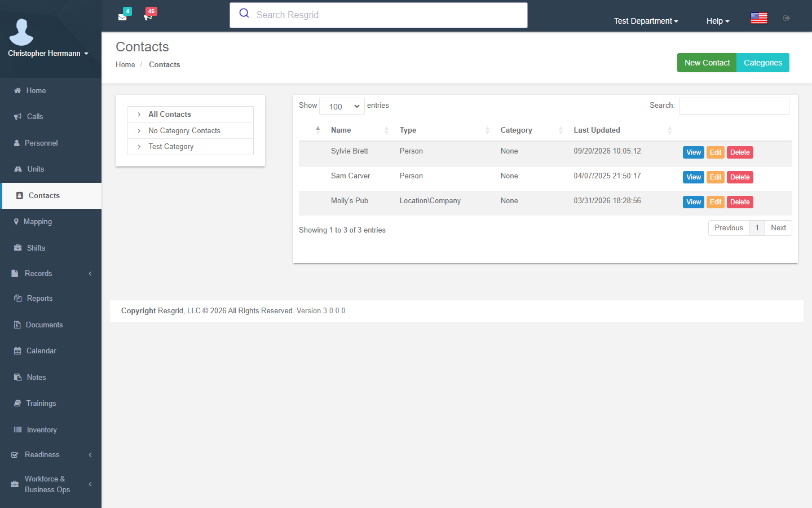The height and width of the screenshot is (508, 812).
Task: Open the Christopher Herrmann user menu
Action: point(48,54)
